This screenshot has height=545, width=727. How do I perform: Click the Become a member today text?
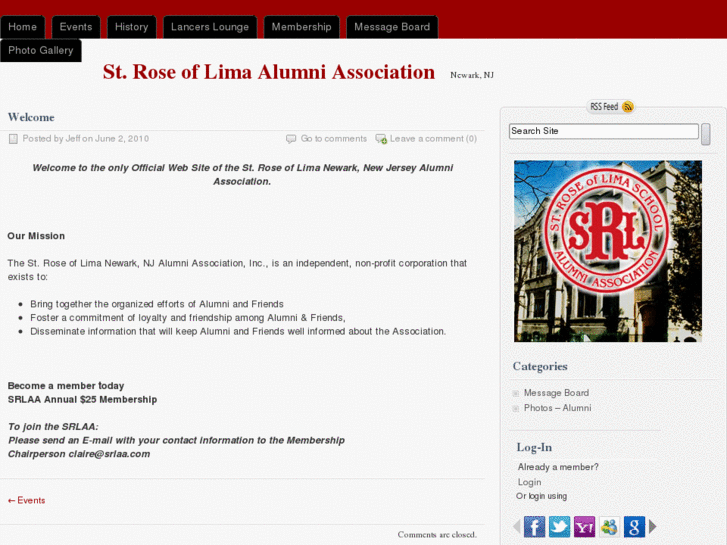pyautogui.click(x=66, y=386)
